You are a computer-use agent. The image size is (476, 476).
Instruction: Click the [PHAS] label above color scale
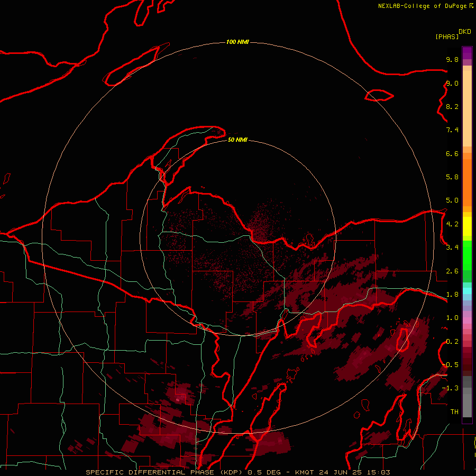[x=447, y=36]
